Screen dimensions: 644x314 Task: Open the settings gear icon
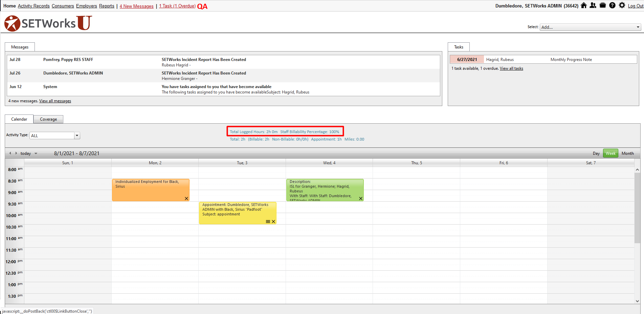pyautogui.click(x=622, y=5)
